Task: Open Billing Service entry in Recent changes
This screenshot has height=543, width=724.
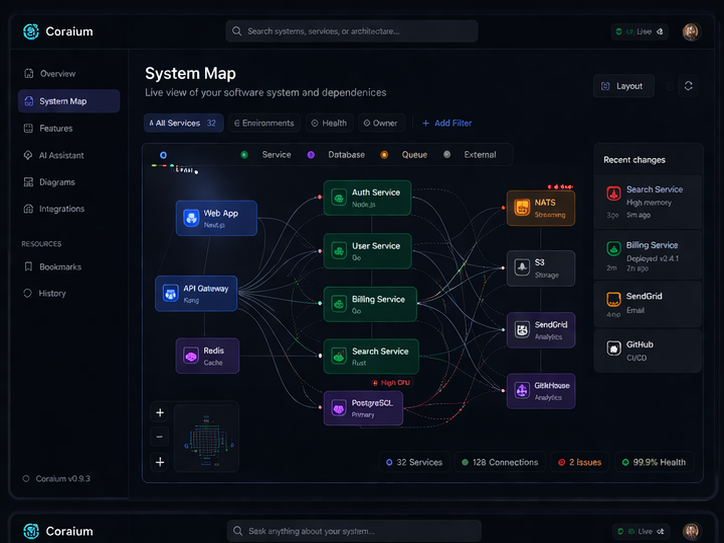Action: [x=647, y=255]
